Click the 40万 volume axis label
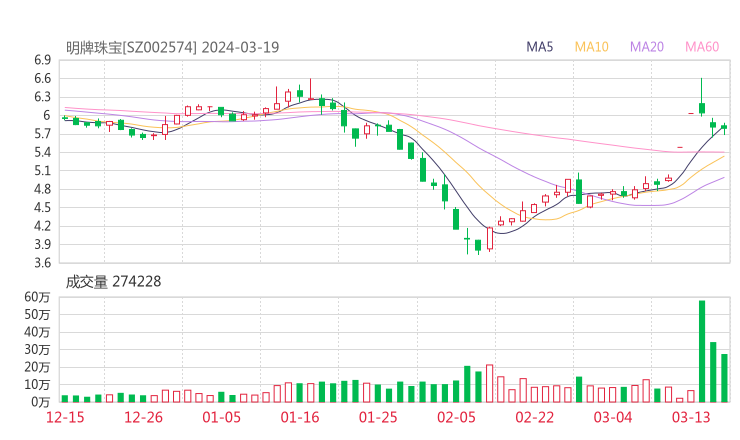This screenshot has height=440, width=740. point(37,332)
